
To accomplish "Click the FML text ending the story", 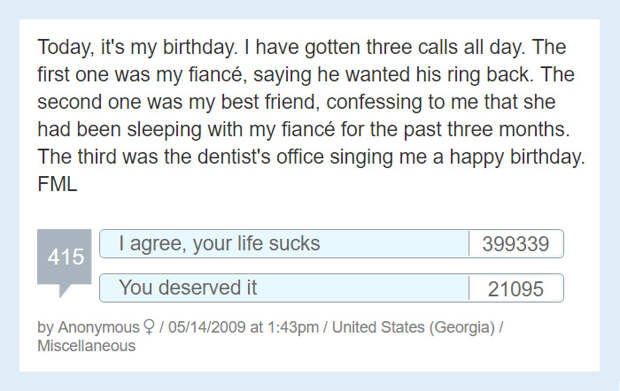I will coord(57,184).
